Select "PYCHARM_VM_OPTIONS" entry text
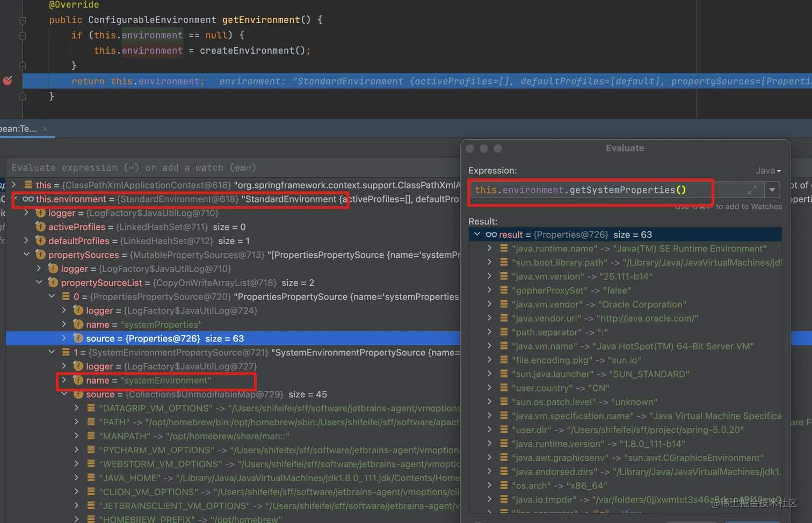 (x=156, y=450)
